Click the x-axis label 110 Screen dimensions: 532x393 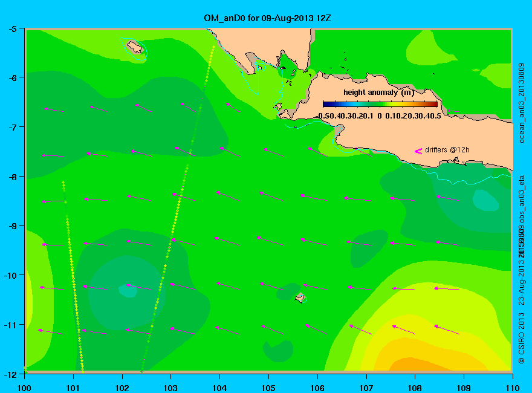512,388
